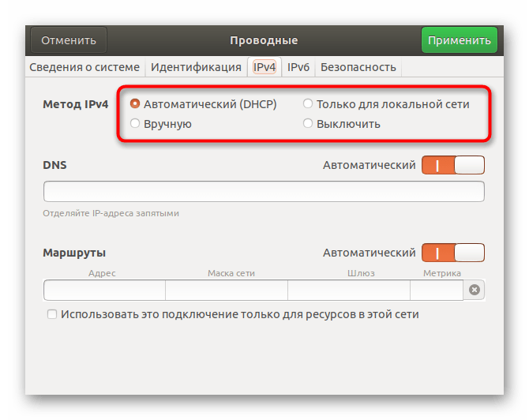Delete the route row with X icon
The width and height of the screenshot is (529, 420).
475,290
